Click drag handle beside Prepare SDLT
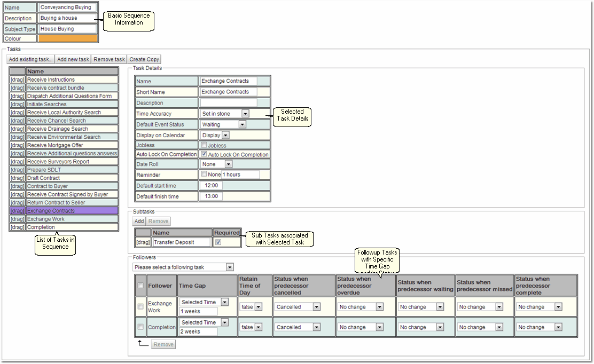 (17, 170)
